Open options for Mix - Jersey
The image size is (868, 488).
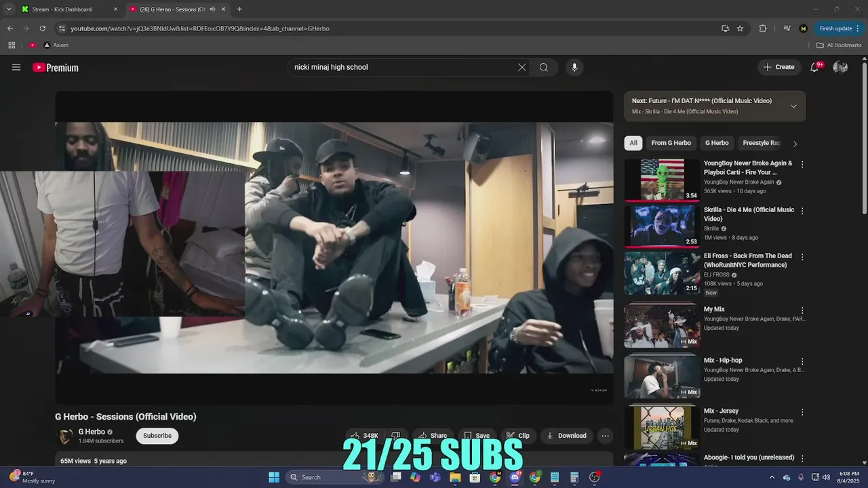[802, 412]
